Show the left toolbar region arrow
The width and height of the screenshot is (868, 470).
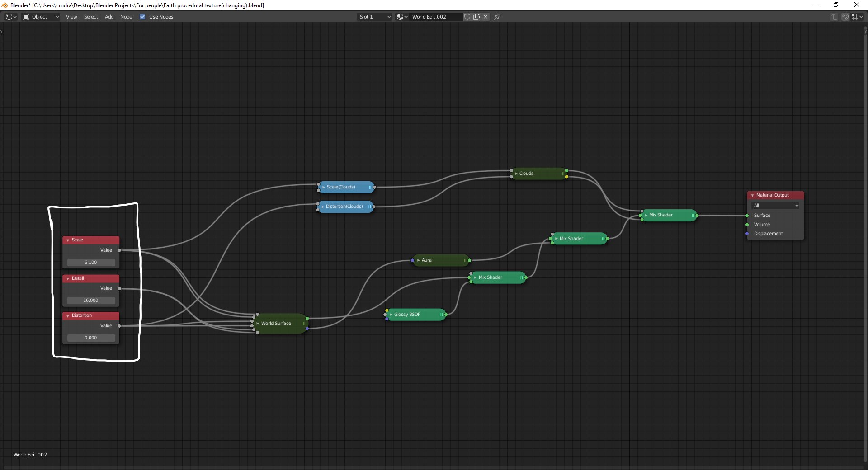click(x=2, y=32)
